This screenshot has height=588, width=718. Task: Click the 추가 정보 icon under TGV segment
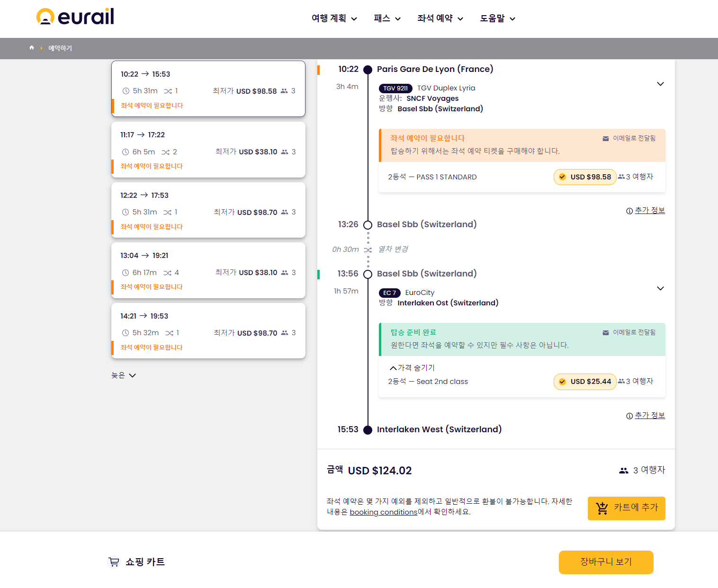coord(629,211)
